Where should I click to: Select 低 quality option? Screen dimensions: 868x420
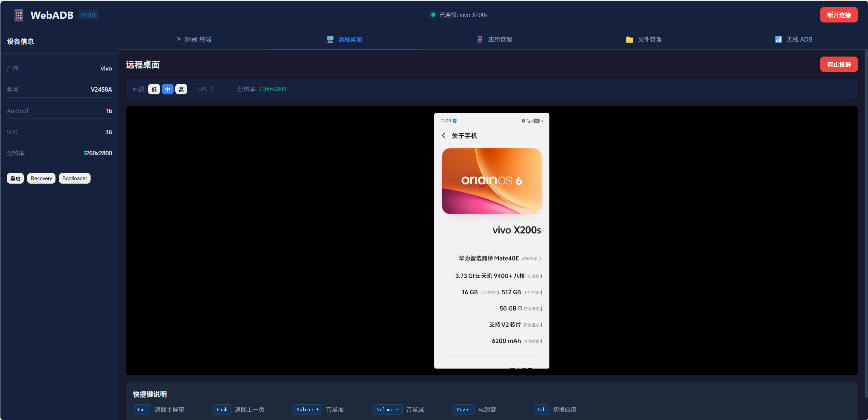click(x=154, y=89)
